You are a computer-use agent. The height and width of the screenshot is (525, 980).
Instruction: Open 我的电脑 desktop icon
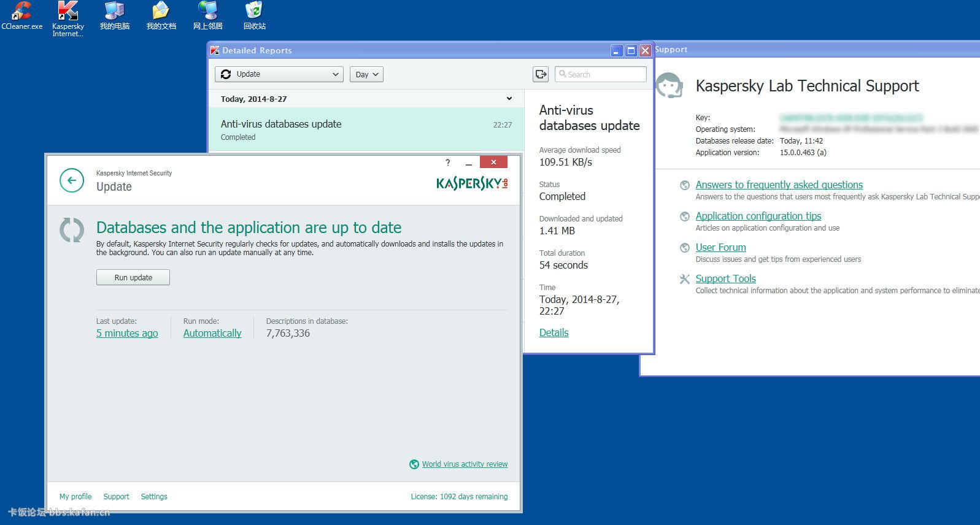point(115,15)
